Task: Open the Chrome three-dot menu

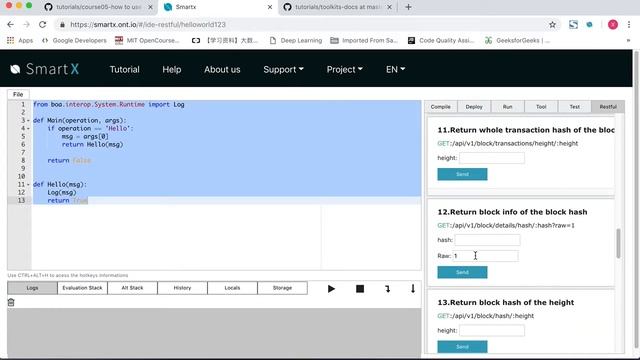Action: coord(629,24)
